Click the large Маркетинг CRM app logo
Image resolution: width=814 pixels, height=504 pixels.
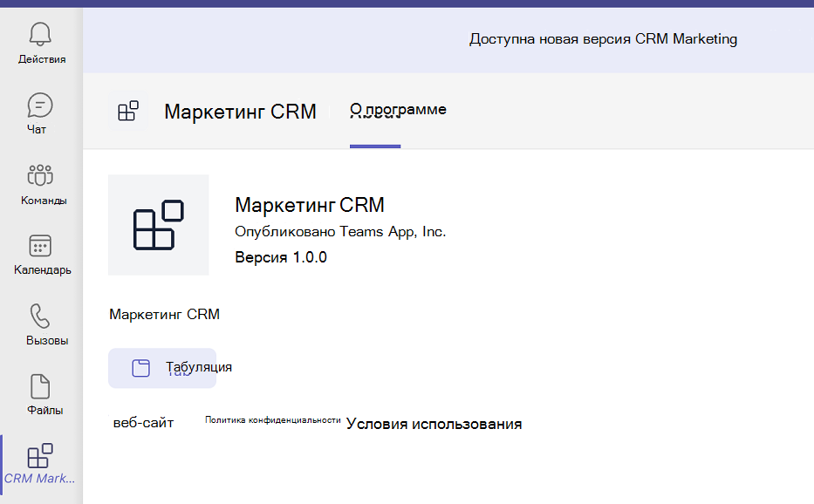tap(158, 225)
